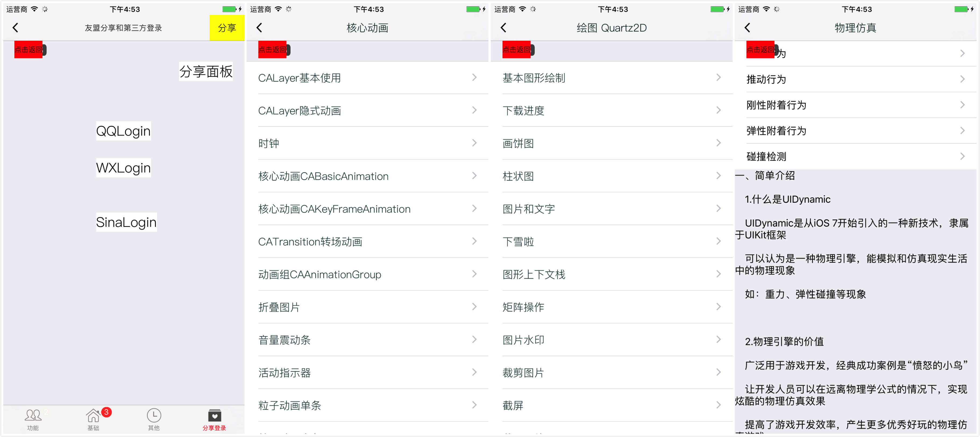The height and width of the screenshot is (437, 980).
Task: Tap back arrow on 友盟分享 screen
Action: coord(16,28)
